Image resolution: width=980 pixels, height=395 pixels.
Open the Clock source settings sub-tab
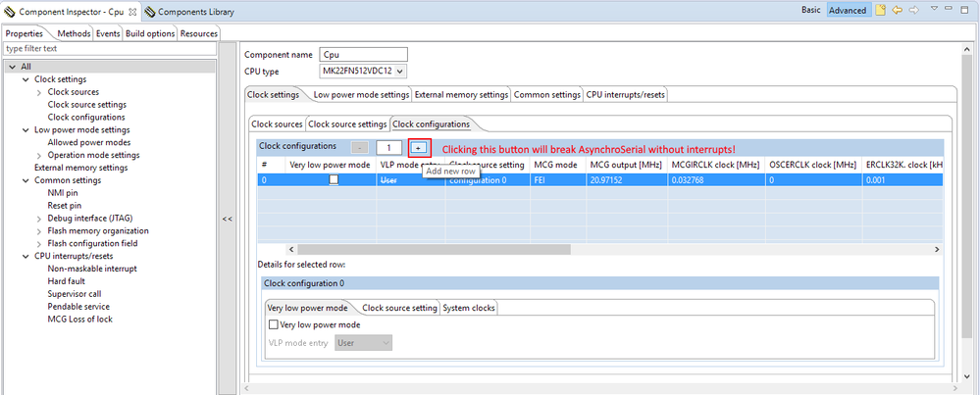click(x=347, y=124)
